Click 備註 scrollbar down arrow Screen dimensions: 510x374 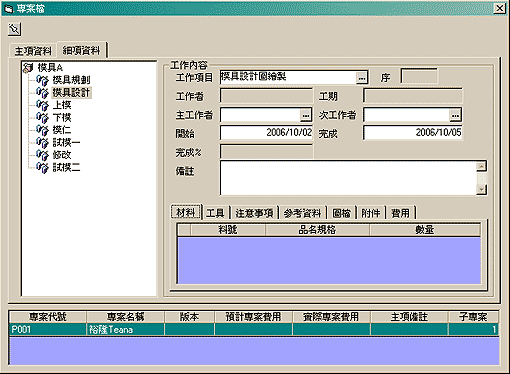pyautogui.click(x=482, y=190)
